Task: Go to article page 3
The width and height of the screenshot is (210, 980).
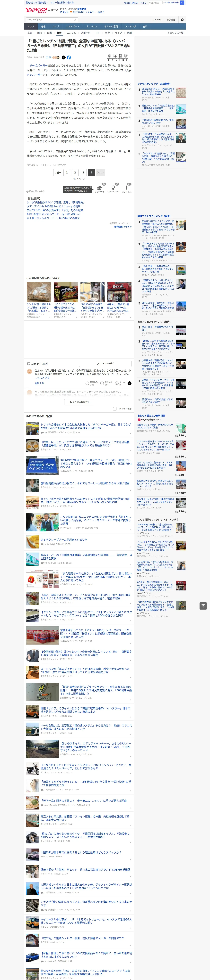Action: pos(83,172)
